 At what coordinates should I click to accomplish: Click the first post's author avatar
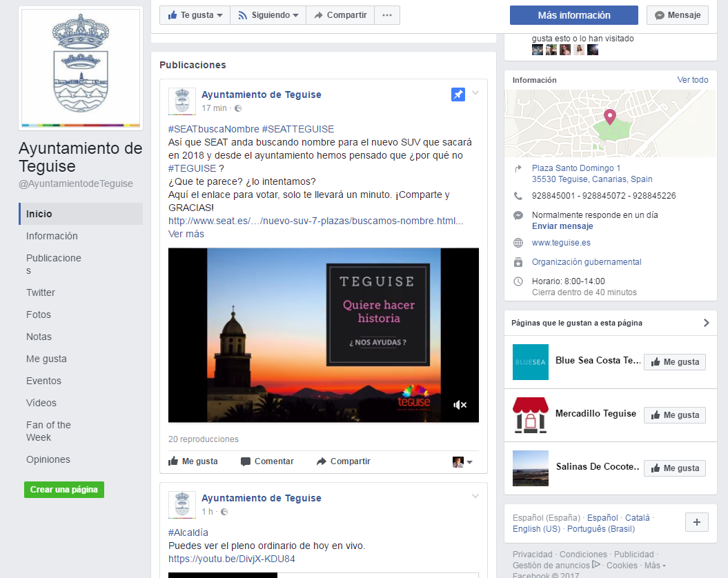[x=182, y=101]
